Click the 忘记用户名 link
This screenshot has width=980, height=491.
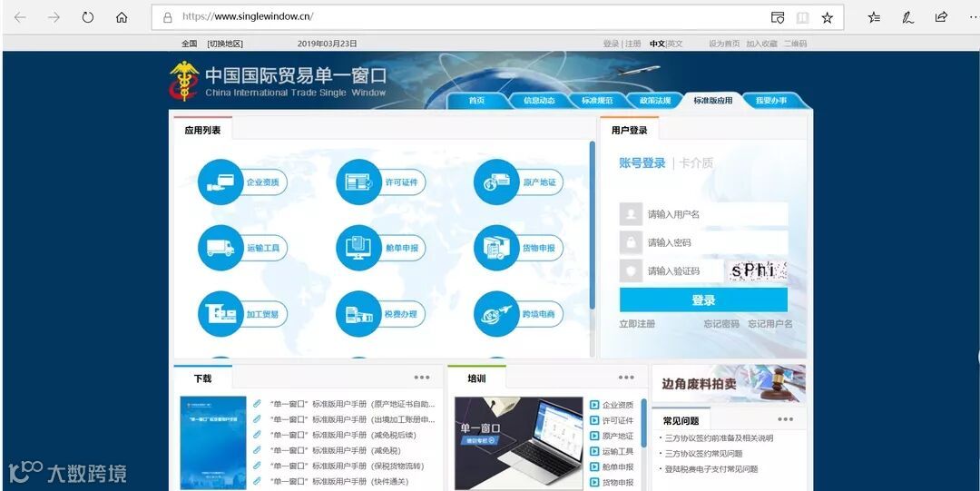tap(770, 324)
